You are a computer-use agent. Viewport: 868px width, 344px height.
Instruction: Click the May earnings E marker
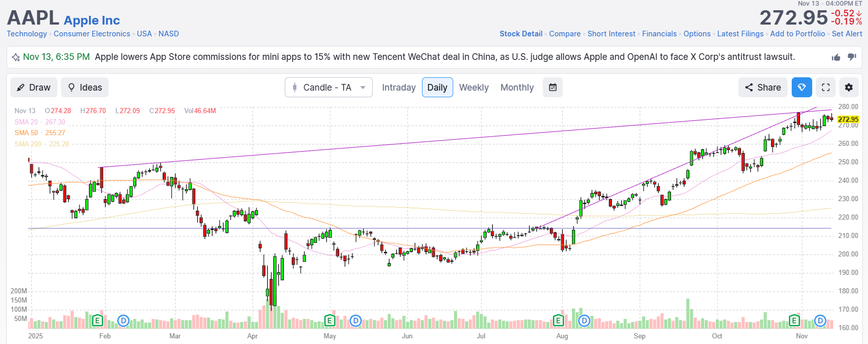330,321
